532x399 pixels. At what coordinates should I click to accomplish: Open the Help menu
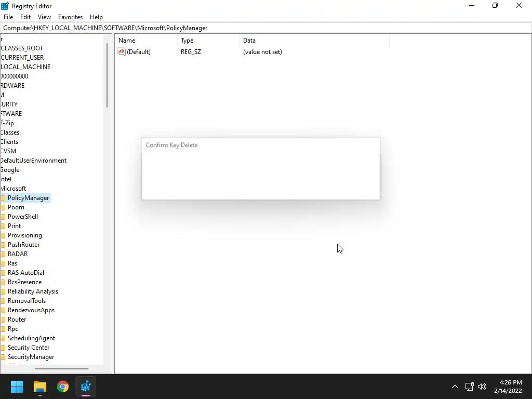coord(96,17)
